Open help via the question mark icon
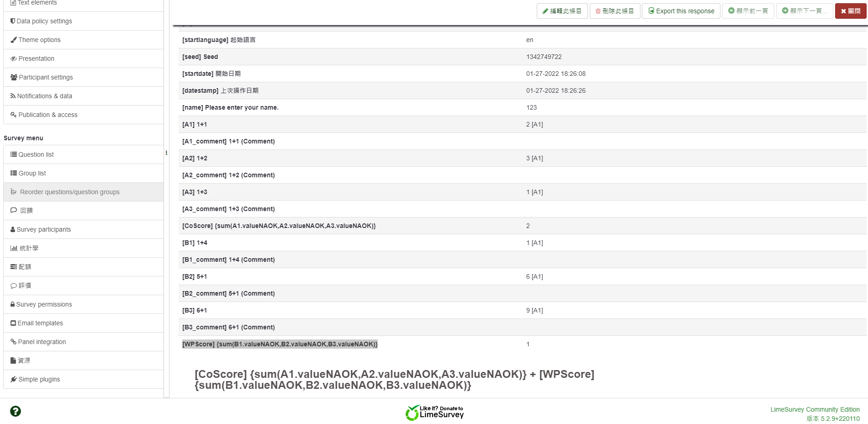868x424 pixels. 16,411
